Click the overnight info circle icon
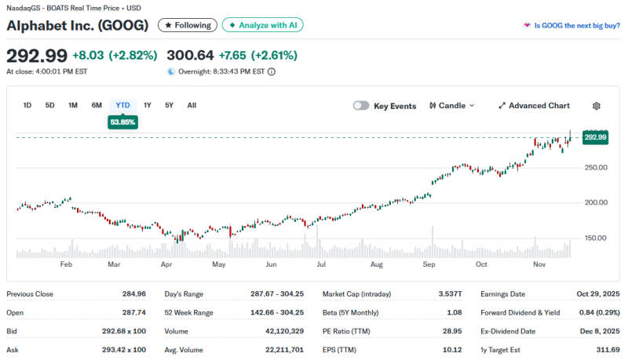This screenshot has height=364, width=628. (x=272, y=71)
